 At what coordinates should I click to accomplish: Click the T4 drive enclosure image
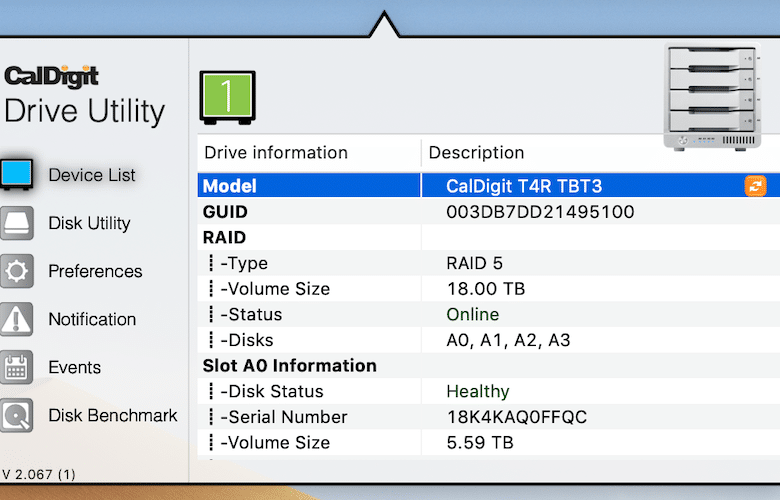click(x=712, y=97)
